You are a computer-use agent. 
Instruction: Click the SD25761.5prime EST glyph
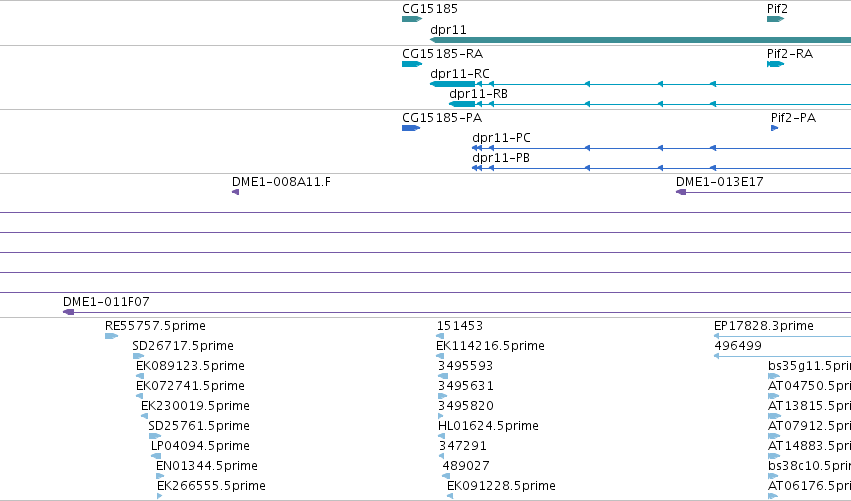pos(155,436)
